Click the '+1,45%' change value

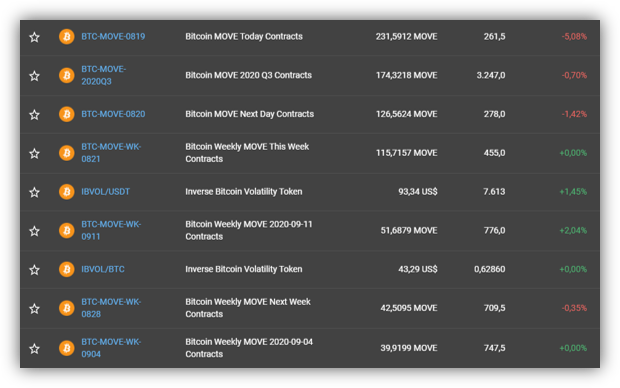point(573,191)
